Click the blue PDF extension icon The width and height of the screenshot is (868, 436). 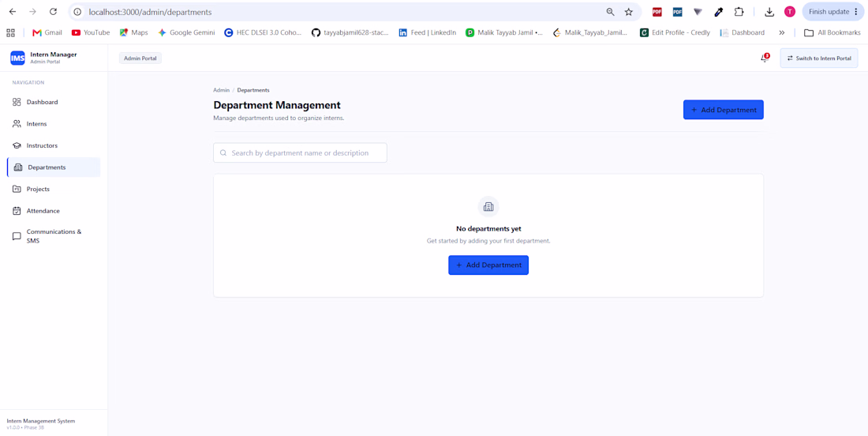tap(678, 12)
